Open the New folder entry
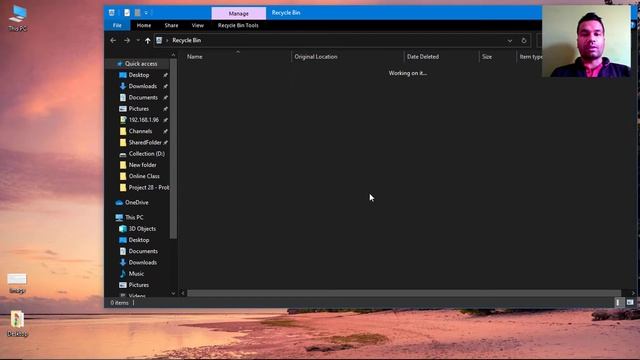 [x=142, y=165]
